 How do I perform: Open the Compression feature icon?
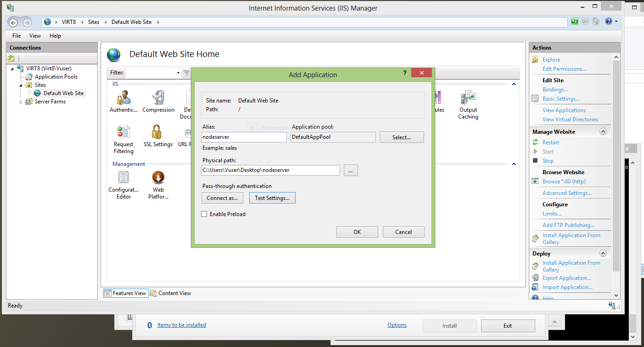point(158,98)
